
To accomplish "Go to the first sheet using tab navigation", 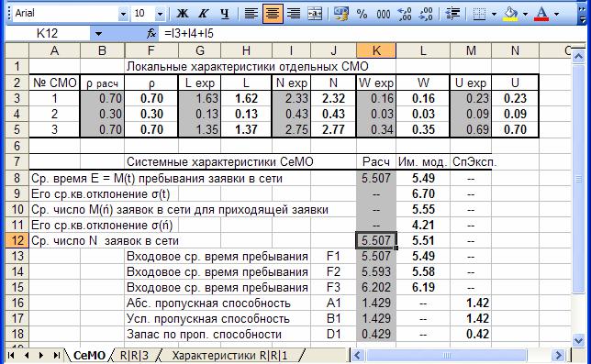I will [11, 356].
